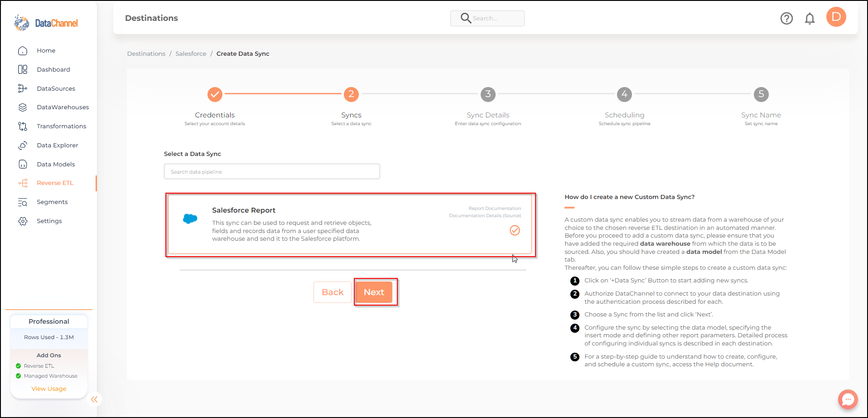Click the Salesforce cloud logo

190,219
